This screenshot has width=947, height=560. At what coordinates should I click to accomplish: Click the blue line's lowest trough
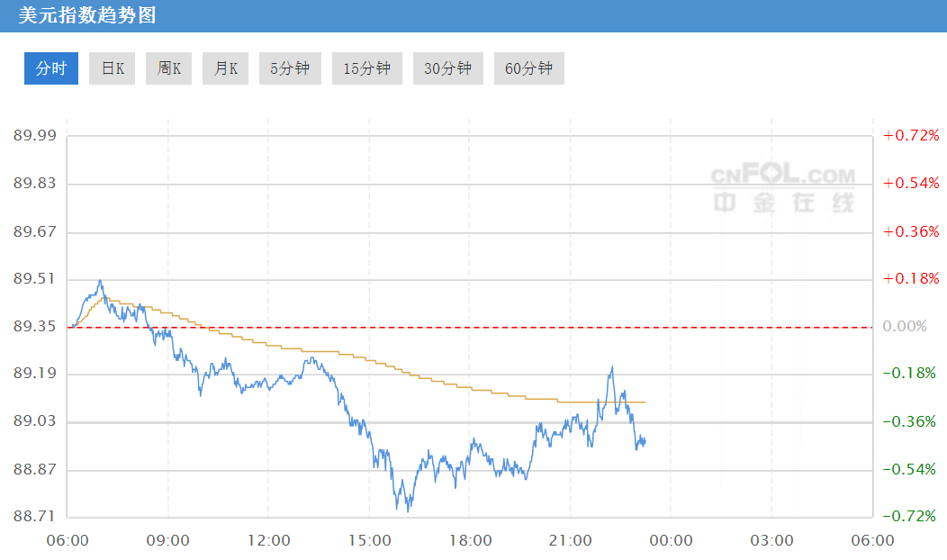pos(409,510)
